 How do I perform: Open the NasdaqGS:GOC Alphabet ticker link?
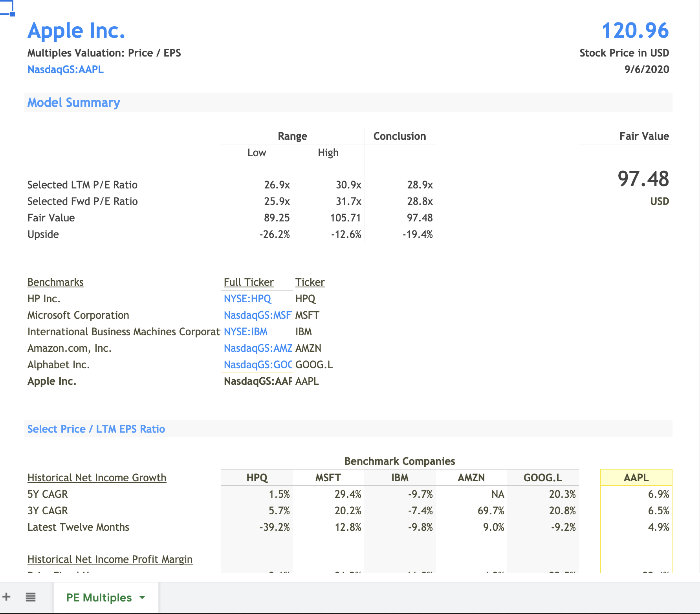tap(258, 365)
